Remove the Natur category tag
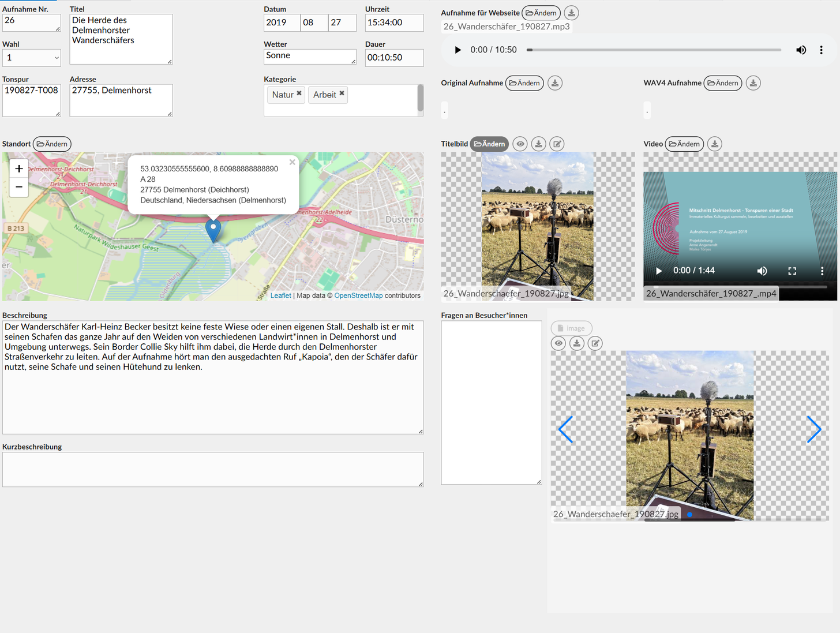Image resolution: width=840 pixels, height=633 pixels. pyautogui.click(x=299, y=93)
